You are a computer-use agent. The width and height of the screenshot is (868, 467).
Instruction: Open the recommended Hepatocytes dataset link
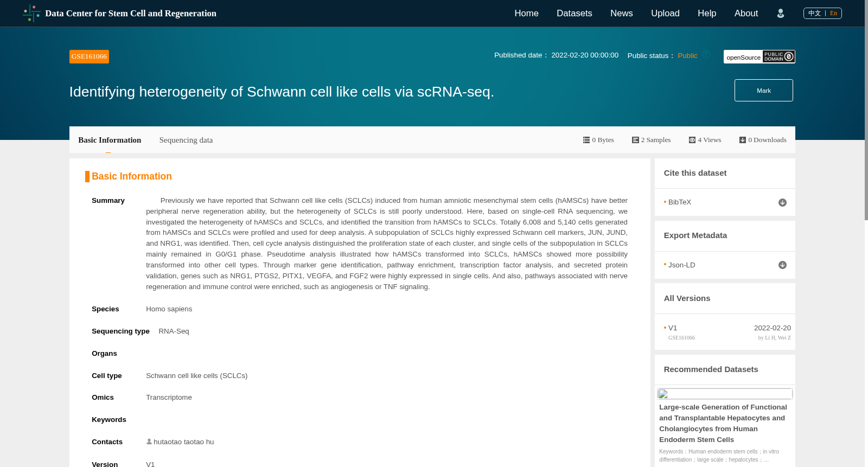click(723, 423)
